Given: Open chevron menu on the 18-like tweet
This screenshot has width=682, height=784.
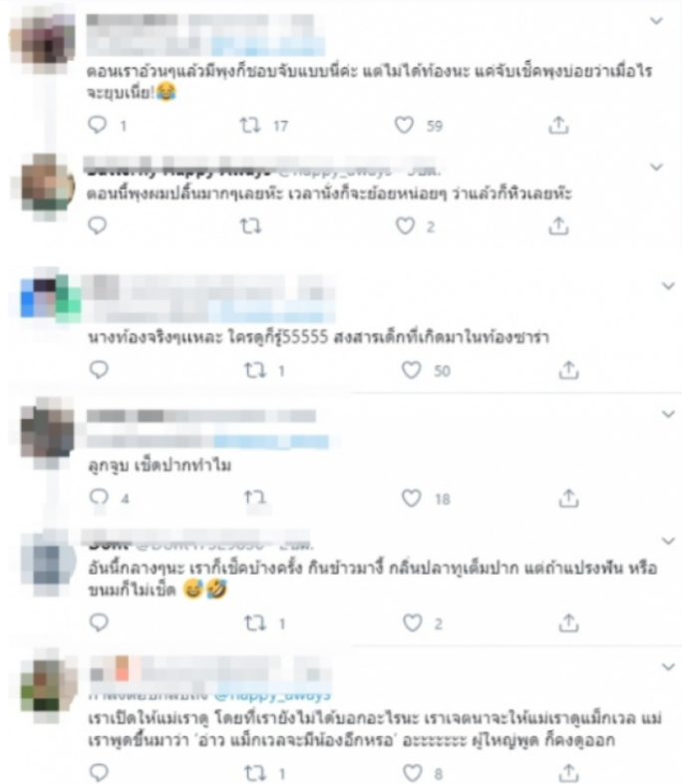Looking at the screenshot, I should pyautogui.click(x=668, y=414).
